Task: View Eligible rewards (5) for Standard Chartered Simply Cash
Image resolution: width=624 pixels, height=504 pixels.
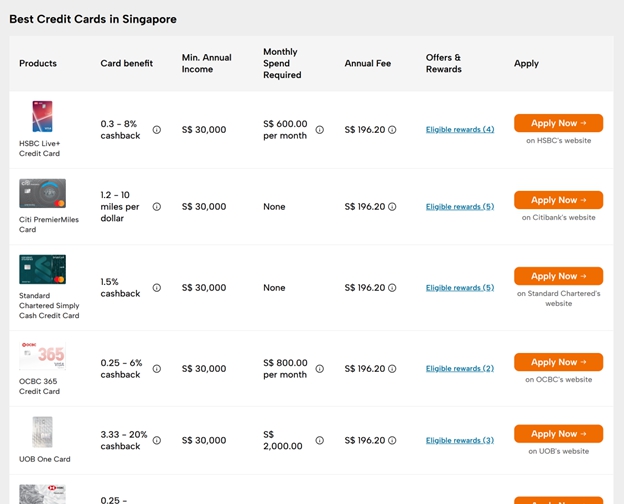Action: tap(460, 287)
